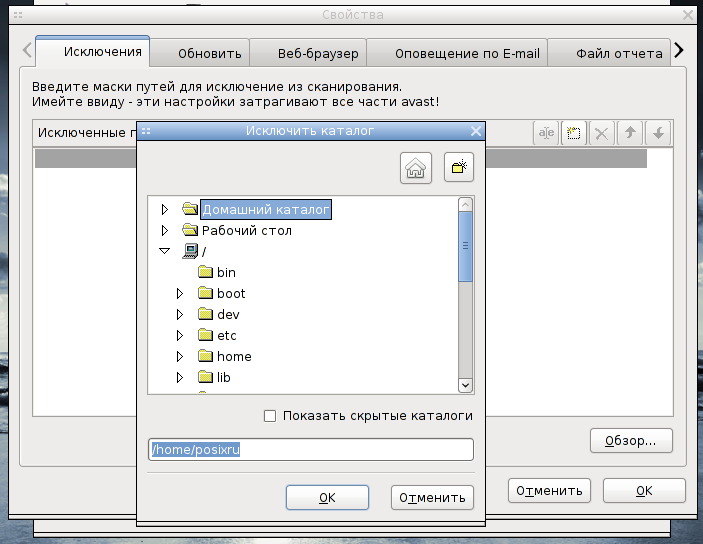Switch to Файл отчета tab
Viewport: 703px width, 544px height.
coord(609,53)
